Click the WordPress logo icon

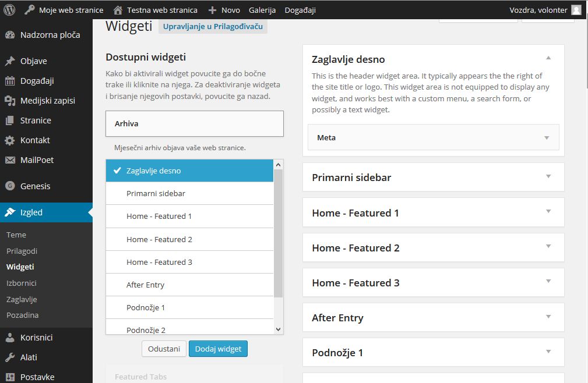click(9, 10)
